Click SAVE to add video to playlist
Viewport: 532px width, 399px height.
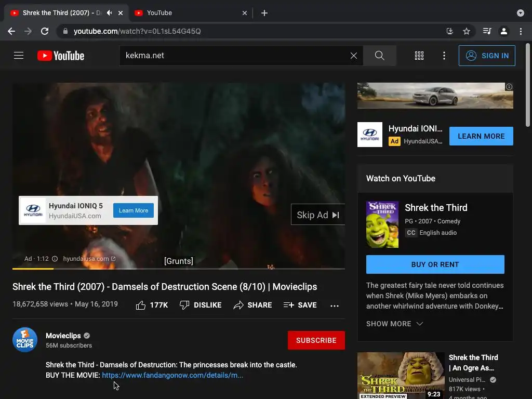coord(300,305)
